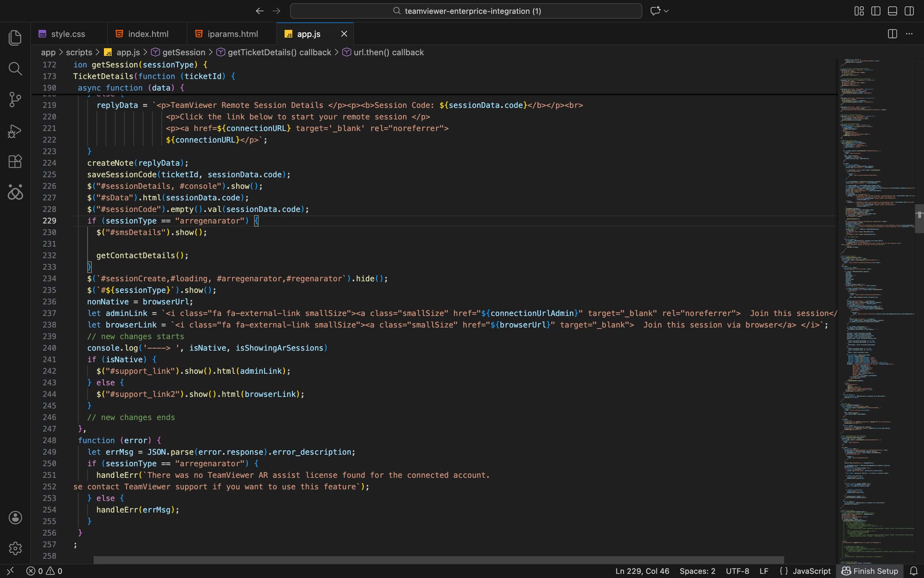Switch to the index.html tab

coord(148,34)
